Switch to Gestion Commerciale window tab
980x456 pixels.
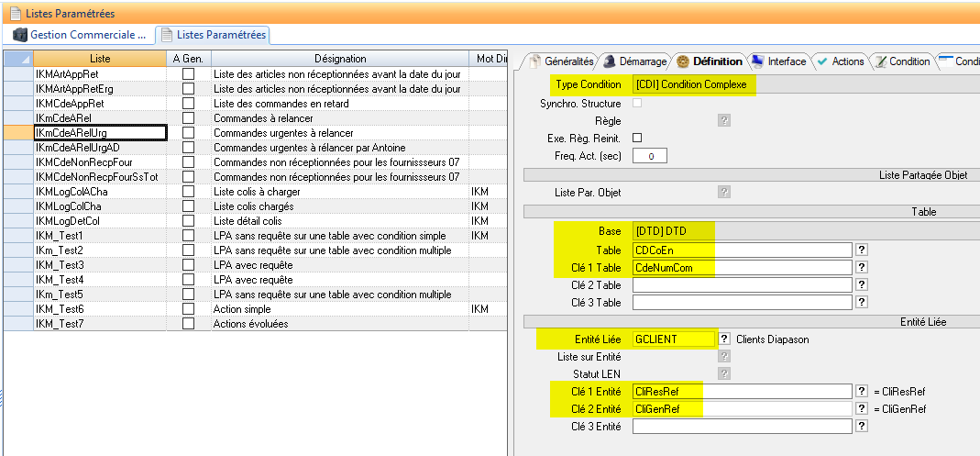(x=80, y=35)
